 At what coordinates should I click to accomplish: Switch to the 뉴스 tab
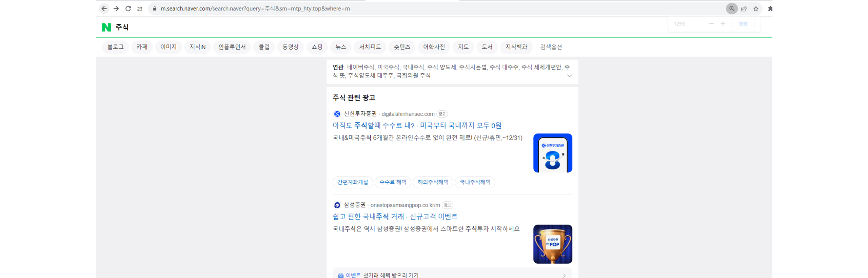(x=340, y=47)
